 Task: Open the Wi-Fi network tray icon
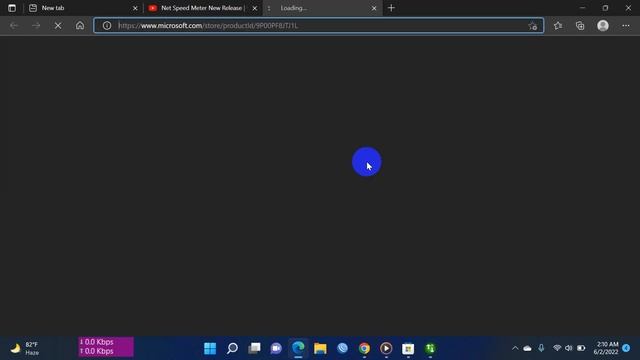[x=557, y=348]
